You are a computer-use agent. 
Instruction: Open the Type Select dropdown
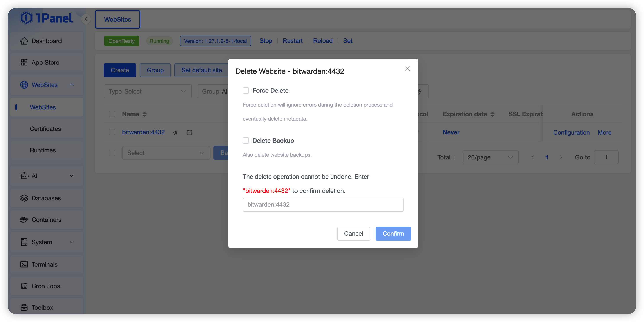[148, 92]
